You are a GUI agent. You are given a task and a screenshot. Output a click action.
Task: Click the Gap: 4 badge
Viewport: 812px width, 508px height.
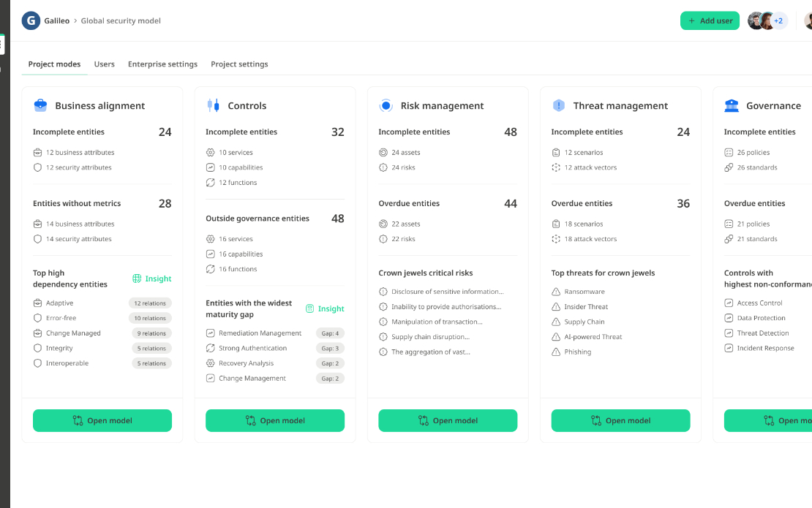click(330, 333)
